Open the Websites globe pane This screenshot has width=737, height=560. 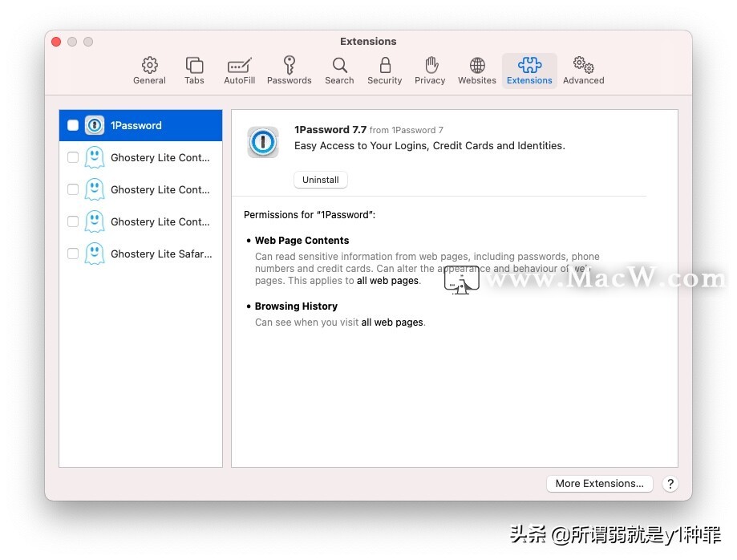coord(477,71)
